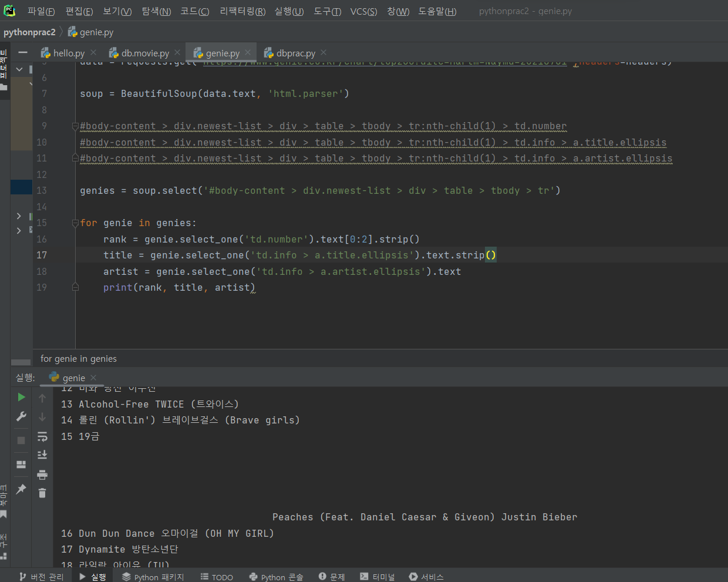Image resolution: width=728 pixels, height=582 pixels.
Task: Click the print output icon
Action: coord(42,475)
